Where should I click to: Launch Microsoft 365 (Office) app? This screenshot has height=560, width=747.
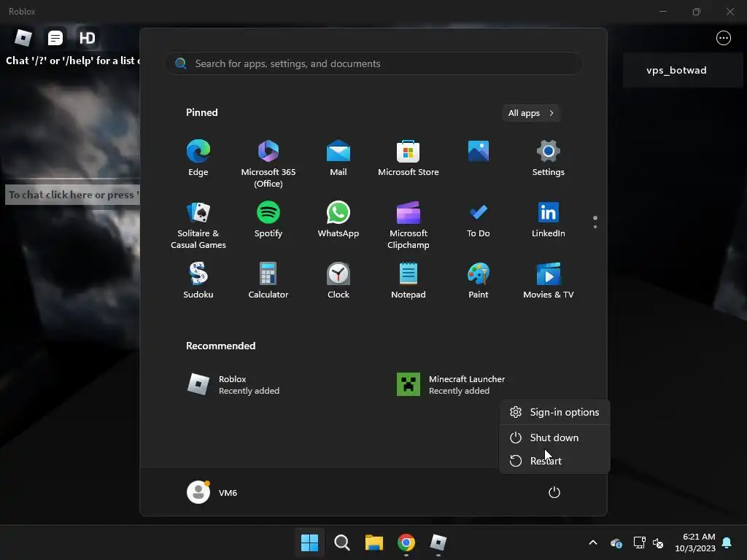[268, 163]
